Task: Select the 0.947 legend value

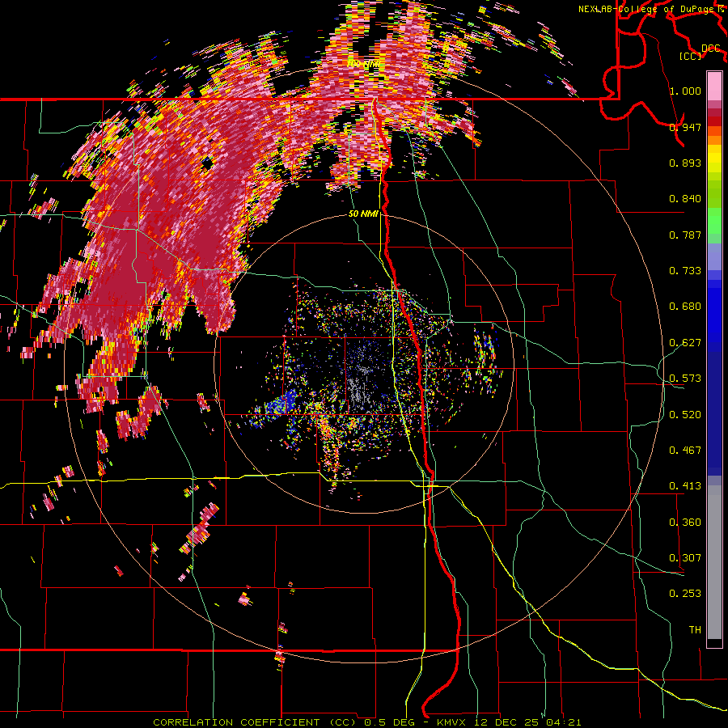Action: coord(685,127)
